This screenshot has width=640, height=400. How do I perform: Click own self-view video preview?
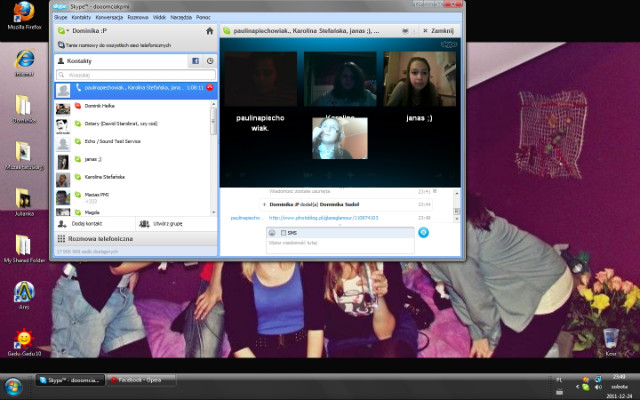tap(340, 138)
